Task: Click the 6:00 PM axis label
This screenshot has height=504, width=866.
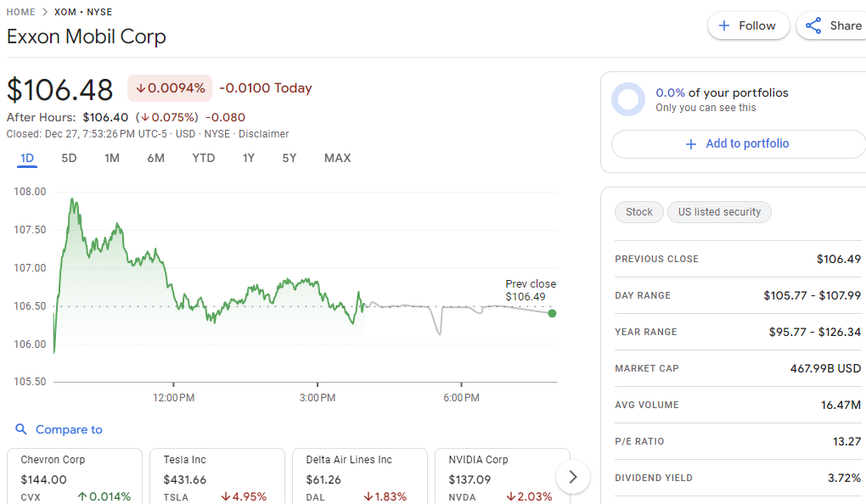Action: click(x=461, y=397)
